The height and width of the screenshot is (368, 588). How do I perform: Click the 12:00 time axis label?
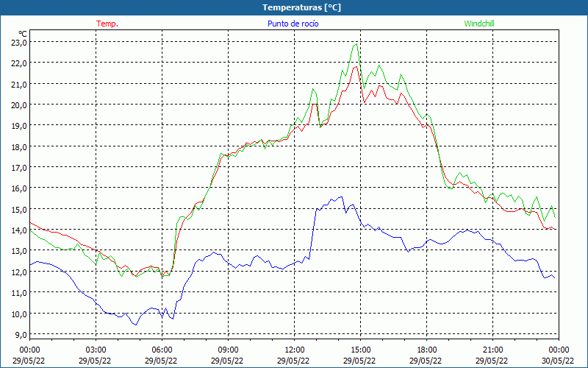coord(294,350)
